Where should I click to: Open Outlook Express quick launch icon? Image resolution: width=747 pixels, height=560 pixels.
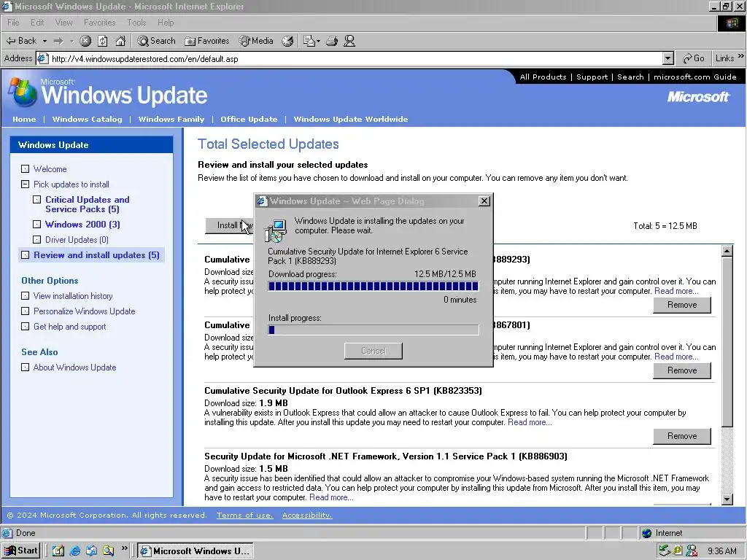coord(91,551)
